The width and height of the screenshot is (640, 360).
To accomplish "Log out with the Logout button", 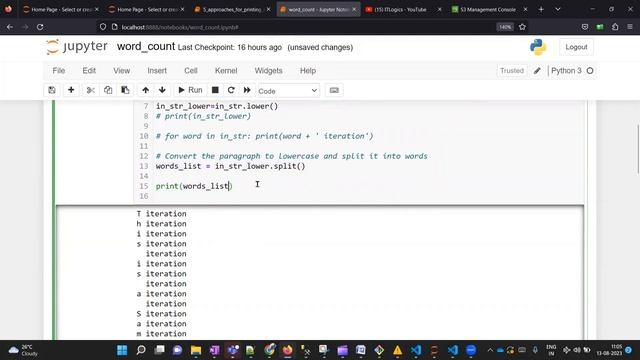I will point(576,47).
